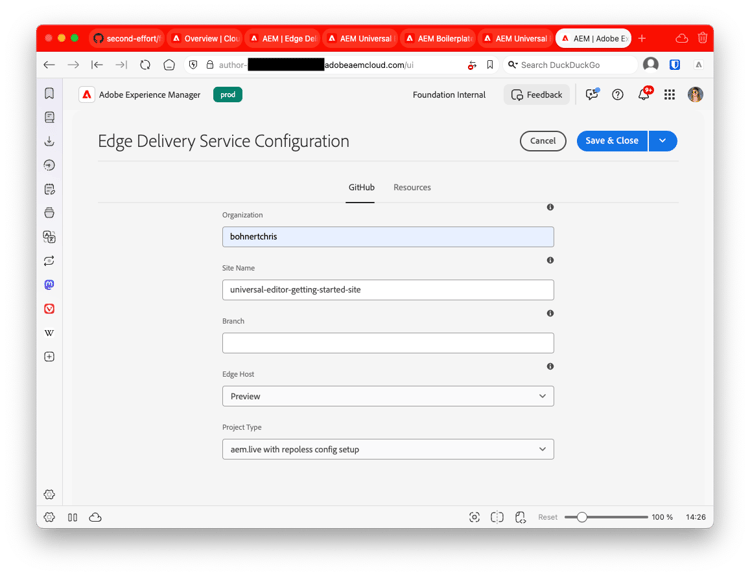Screen dimensions: 750x576
Task: Capture page screenshot icon in the status bar
Action: pyautogui.click(x=474, y=517)
